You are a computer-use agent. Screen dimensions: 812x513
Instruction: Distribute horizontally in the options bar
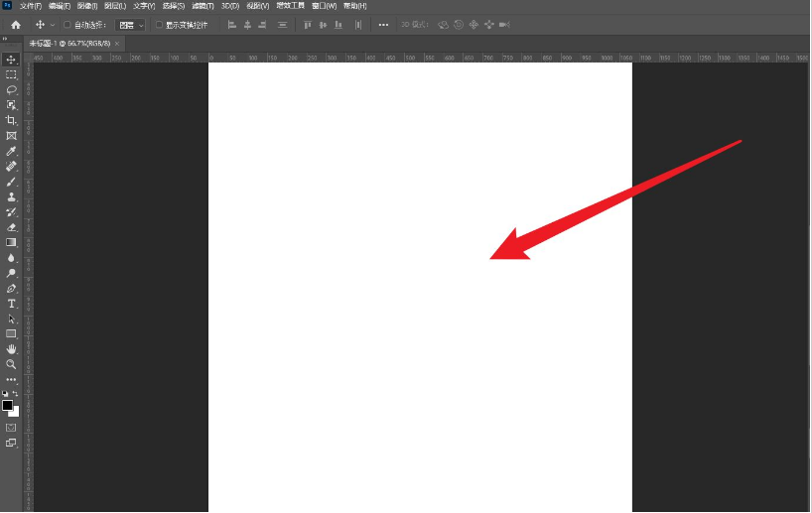[358, 25]
